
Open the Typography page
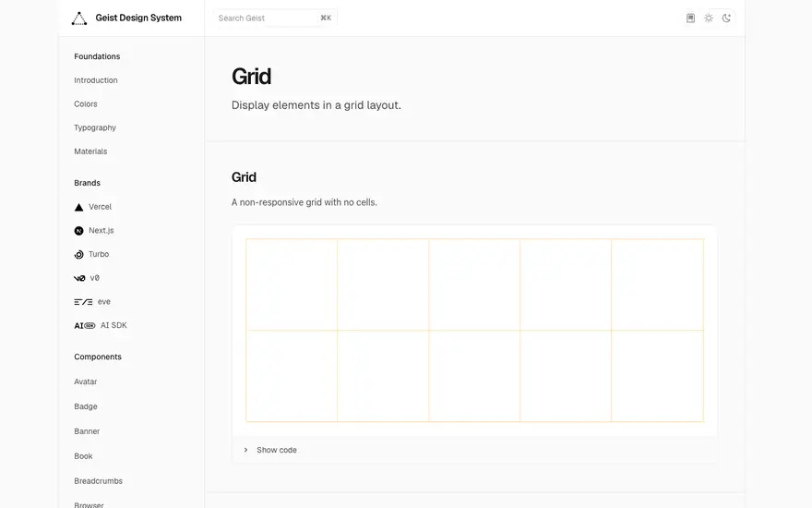[95, 128]
